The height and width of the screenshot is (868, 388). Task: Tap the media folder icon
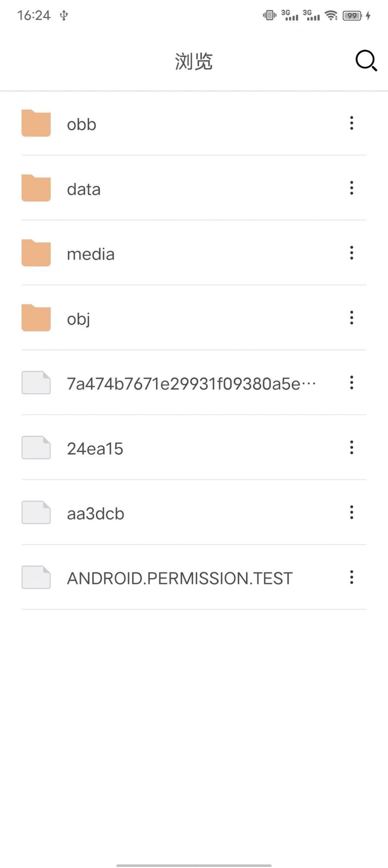click(x=36, y=253)
